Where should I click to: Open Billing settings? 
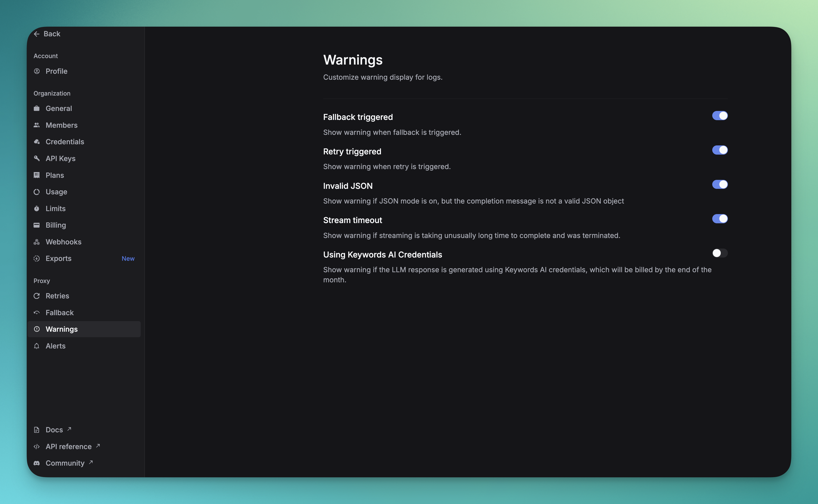click(84, 225)
